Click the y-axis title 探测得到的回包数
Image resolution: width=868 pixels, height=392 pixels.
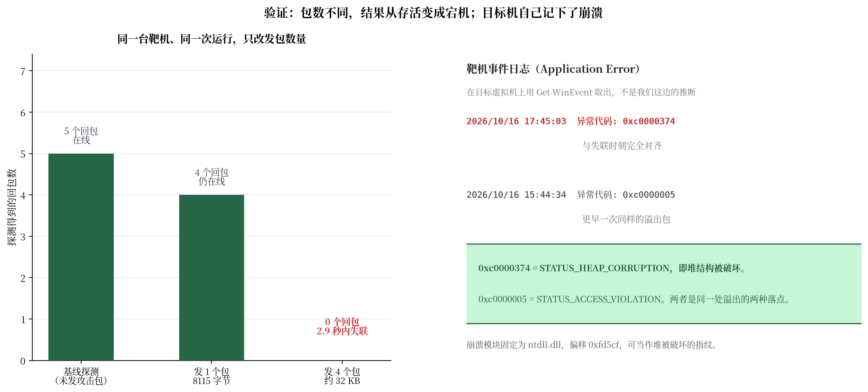12,207
